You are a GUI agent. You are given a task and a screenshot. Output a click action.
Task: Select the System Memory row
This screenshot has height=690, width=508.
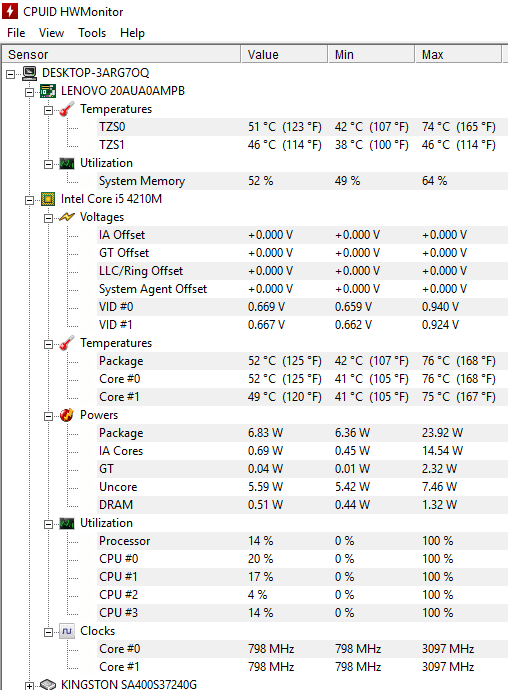302,181
